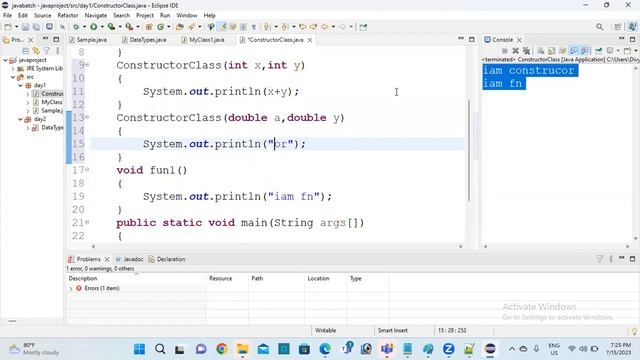Expand the JRE System Library node
The width and height of the screenshot is (640, 360).
pos(13,69)
